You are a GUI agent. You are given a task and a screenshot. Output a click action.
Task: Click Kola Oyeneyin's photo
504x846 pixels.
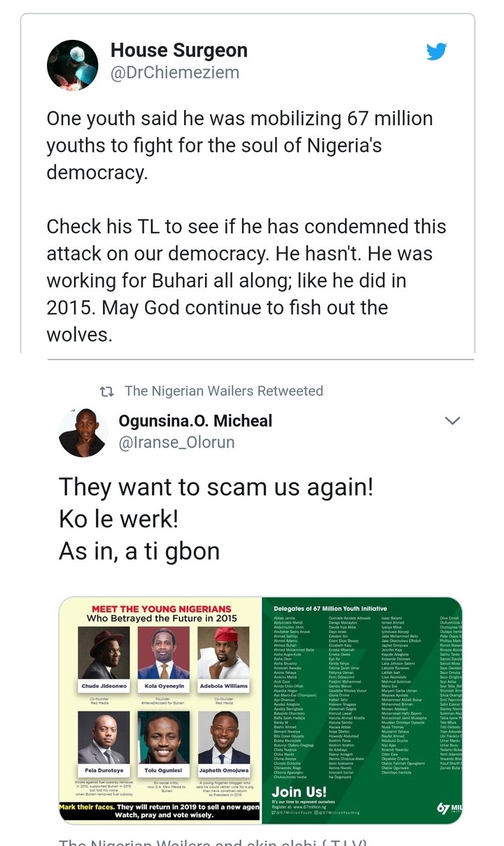coord(162,653)
